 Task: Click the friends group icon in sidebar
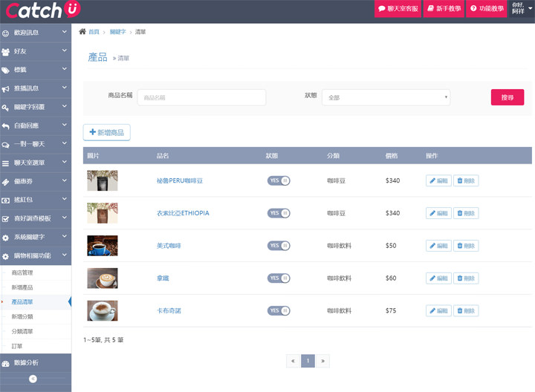5,52
